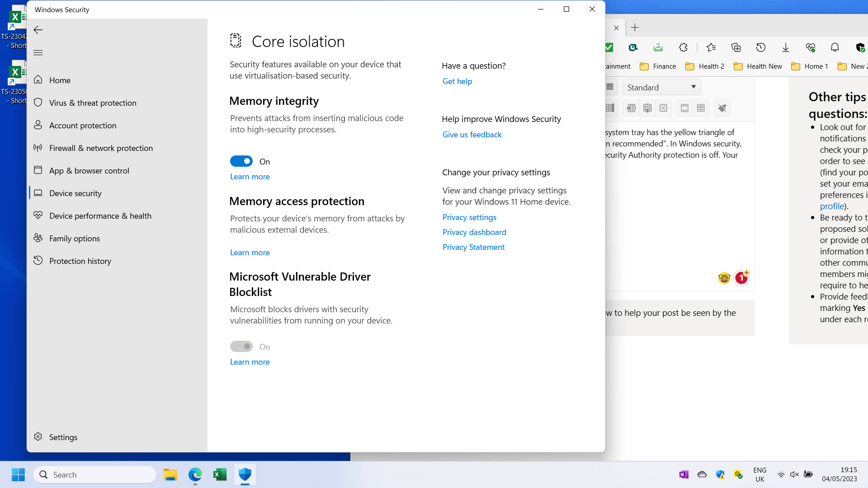Open browser Favorites star icon
This screenshot has width=868, height=488.
(x=711, y=47)
